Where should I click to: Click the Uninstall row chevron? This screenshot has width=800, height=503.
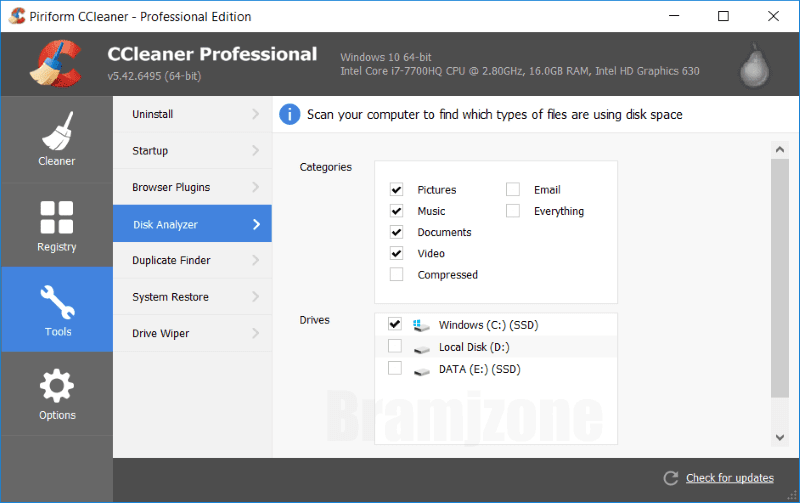click(256, 114)
